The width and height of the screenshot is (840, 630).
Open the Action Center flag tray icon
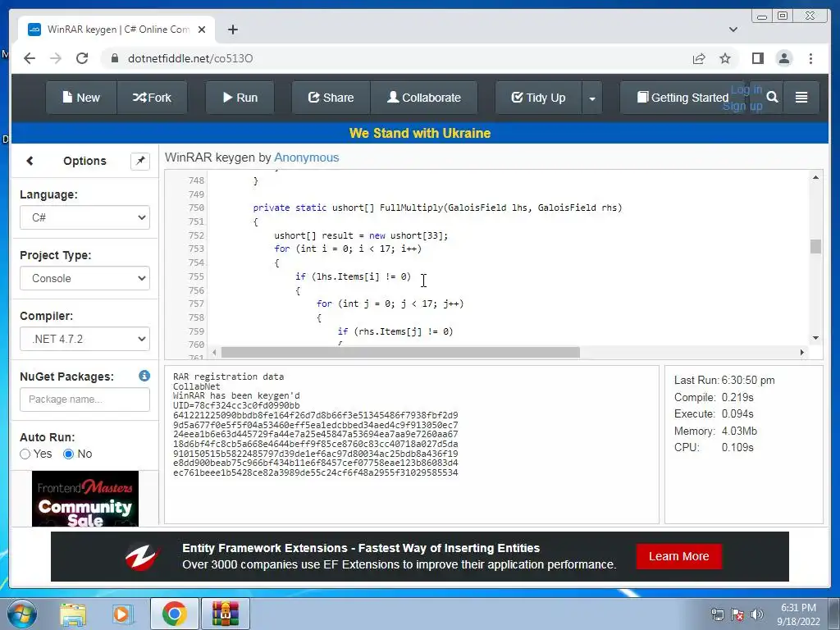click(x=737, y=614)
